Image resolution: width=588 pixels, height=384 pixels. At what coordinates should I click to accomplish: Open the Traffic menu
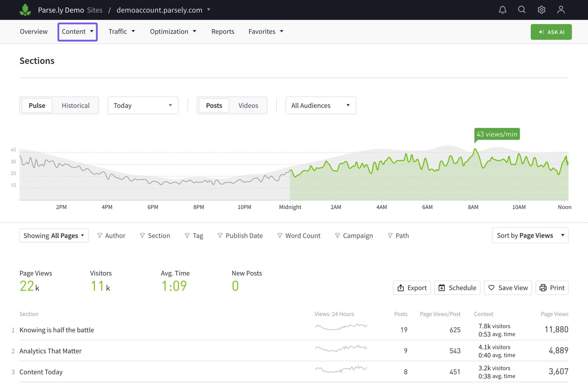pos(122,32)
